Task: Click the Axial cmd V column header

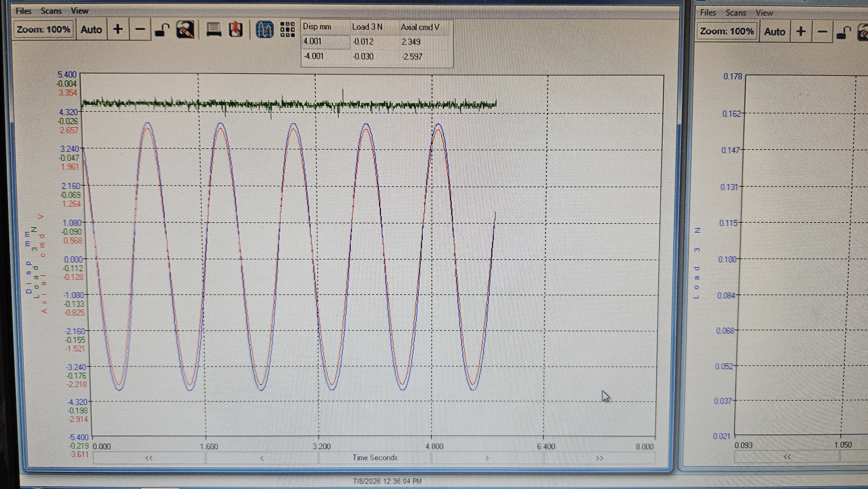Action: coord(420,27)
